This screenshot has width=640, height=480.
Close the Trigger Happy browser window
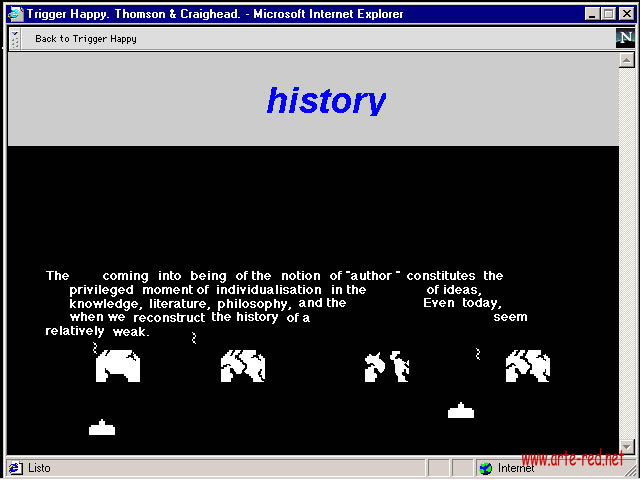point(625,14)
